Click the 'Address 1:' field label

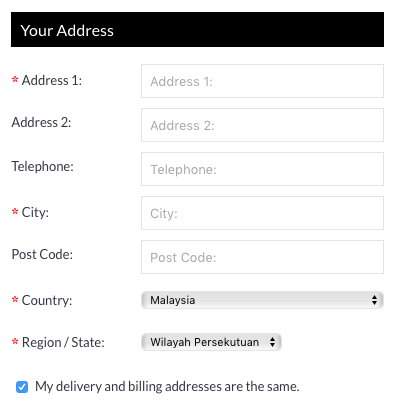pos(52,80)
